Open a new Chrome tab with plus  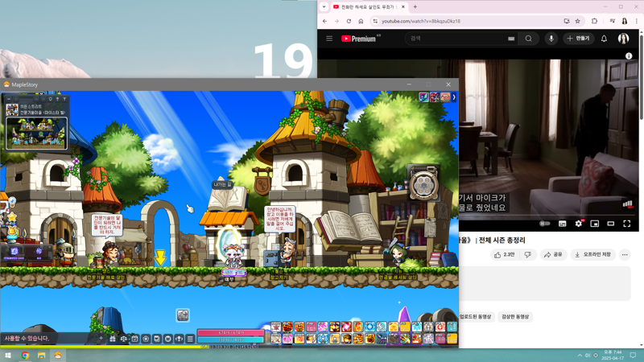pos(415,7)
